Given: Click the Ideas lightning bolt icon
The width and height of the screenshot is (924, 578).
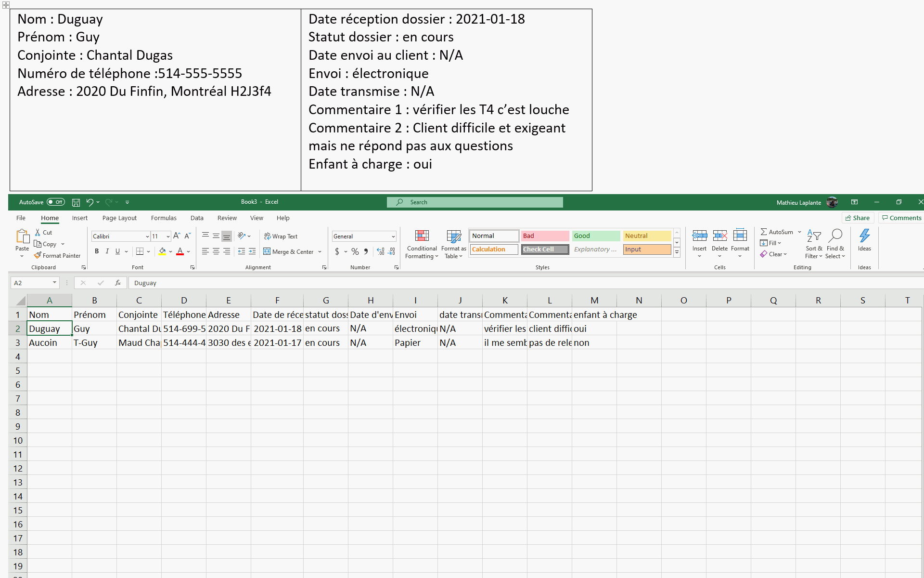Looking at the screenshot, I should (864, 236).
